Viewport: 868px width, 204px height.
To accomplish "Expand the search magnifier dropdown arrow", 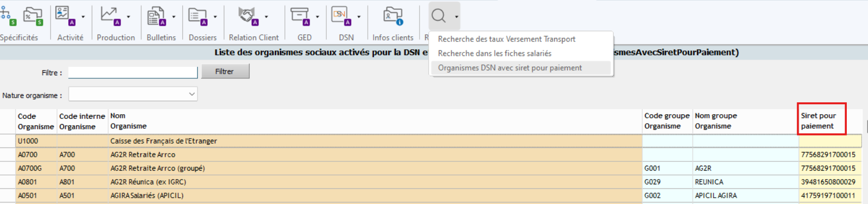I will tap(456, 17).
